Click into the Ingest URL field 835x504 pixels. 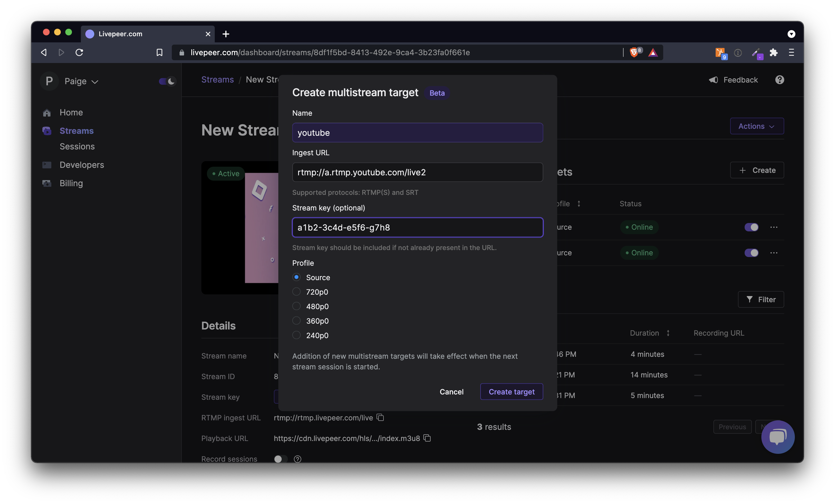(417, 172)
